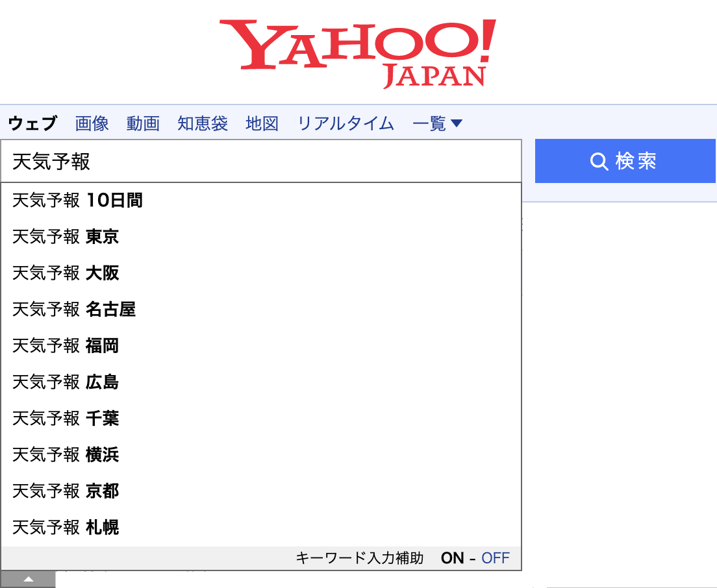Choose the suggestion 天気予報 京都
Screen dimensions: 717x588
click(x=261, y=491)
